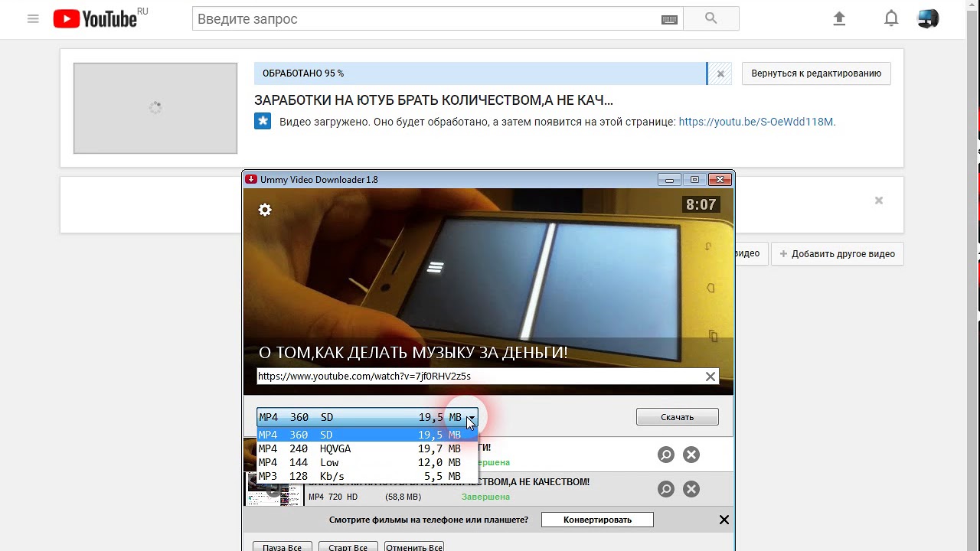
Task: Click the 95% processing progress bar
Action: click(x=480, y=73)
